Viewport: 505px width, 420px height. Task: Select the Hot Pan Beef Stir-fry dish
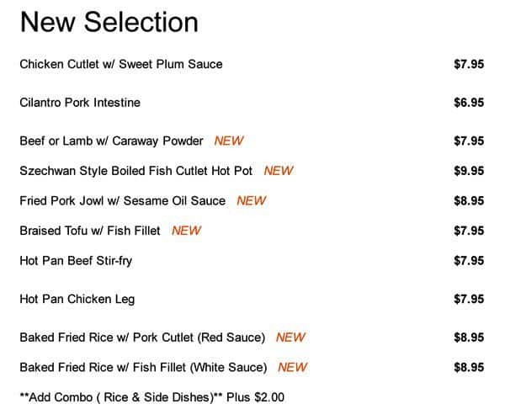pos(76,261)
